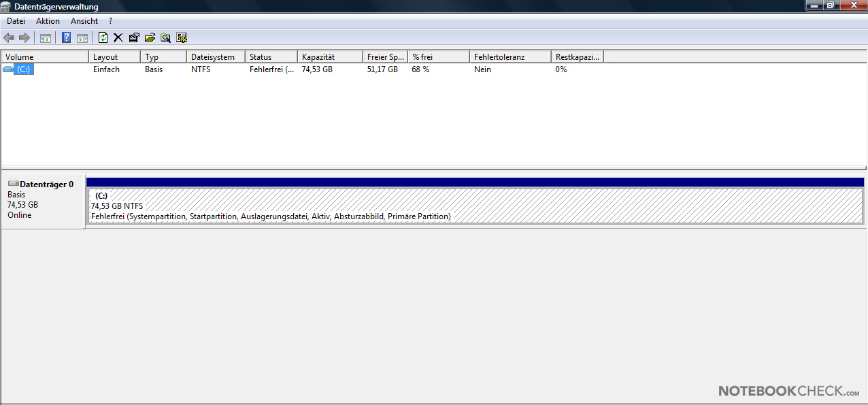Click the blue Help question mark icon
868x405 pixels.
pos(67,38)
